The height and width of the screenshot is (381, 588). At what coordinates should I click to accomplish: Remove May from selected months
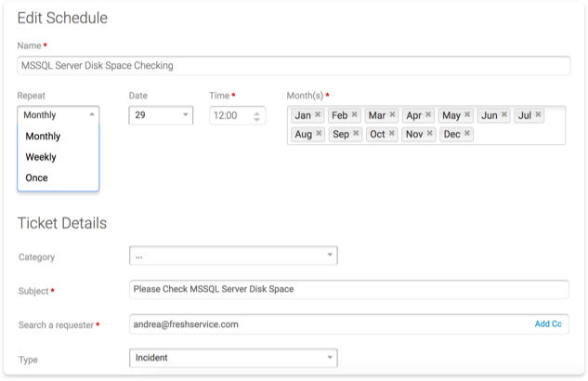467,115
